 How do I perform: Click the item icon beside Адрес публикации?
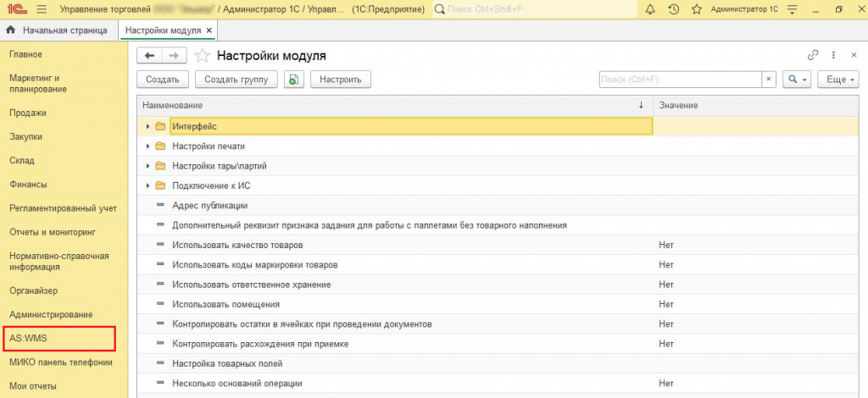[x=160, y=206]
